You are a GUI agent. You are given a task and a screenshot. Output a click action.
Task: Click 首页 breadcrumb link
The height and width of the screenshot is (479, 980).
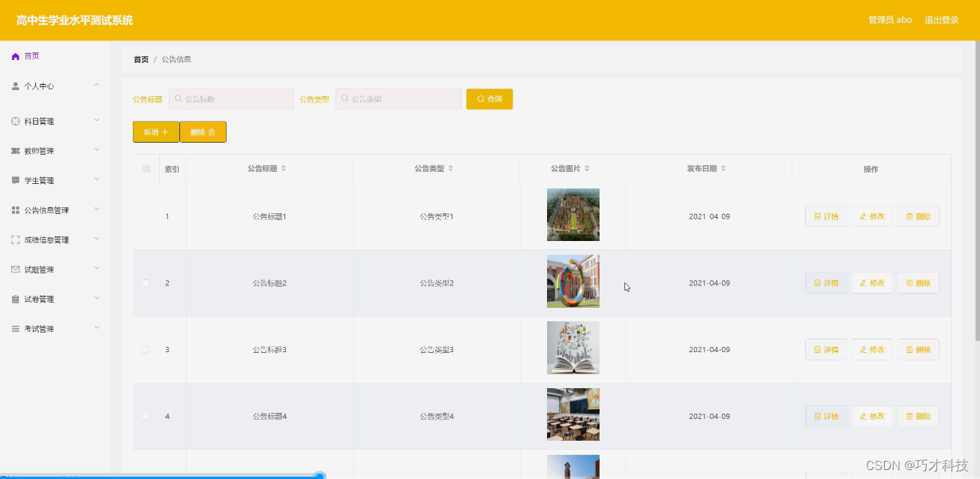(x=141, y=59)
